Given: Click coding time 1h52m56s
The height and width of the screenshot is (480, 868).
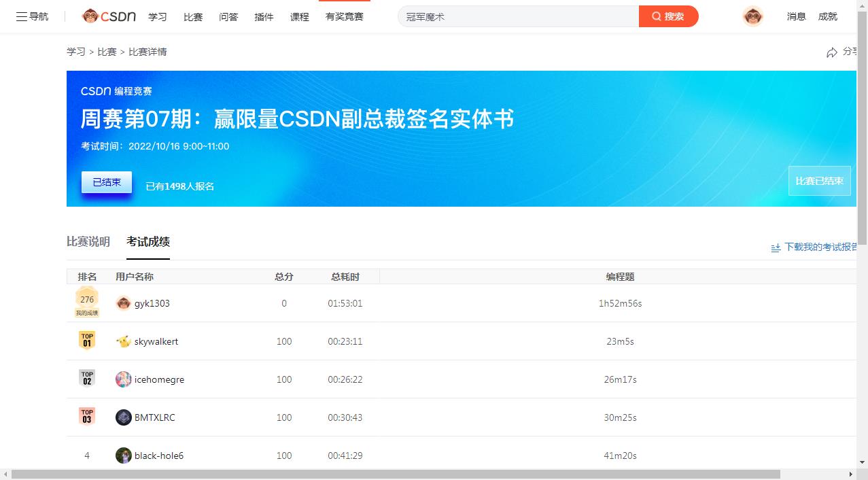Looking at the screenshot, I should coord(620,303).
